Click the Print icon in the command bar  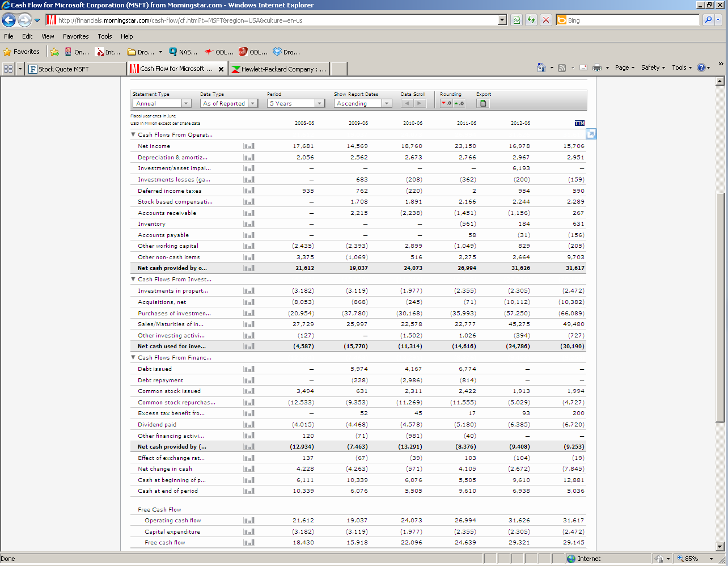click(597, 67)
